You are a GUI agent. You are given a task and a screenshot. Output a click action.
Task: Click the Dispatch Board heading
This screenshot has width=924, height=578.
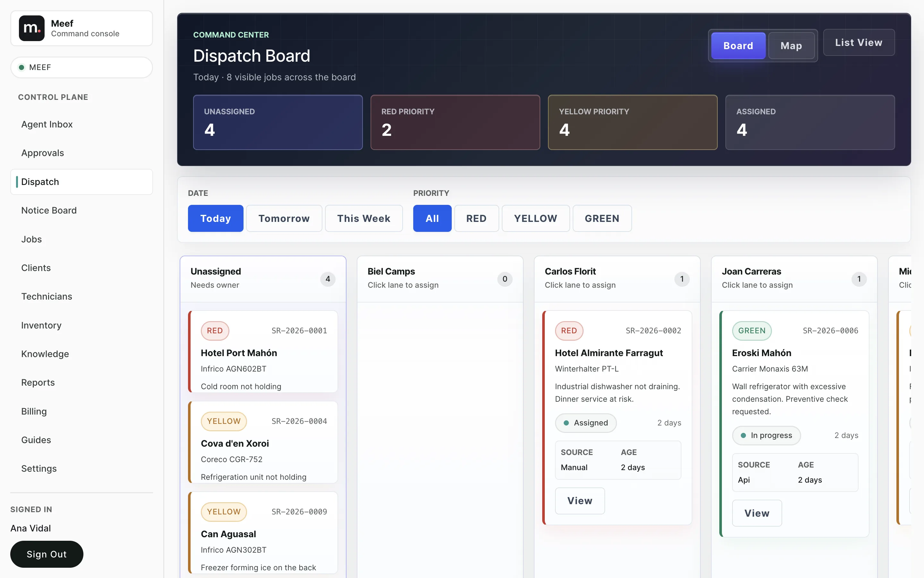(252, 56)
